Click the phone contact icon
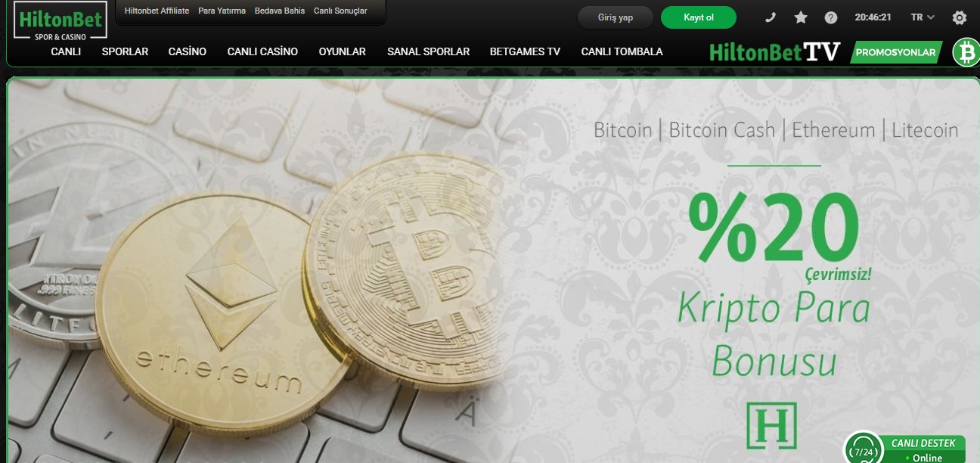Viewport: 980px width, 463px height. 771,17
